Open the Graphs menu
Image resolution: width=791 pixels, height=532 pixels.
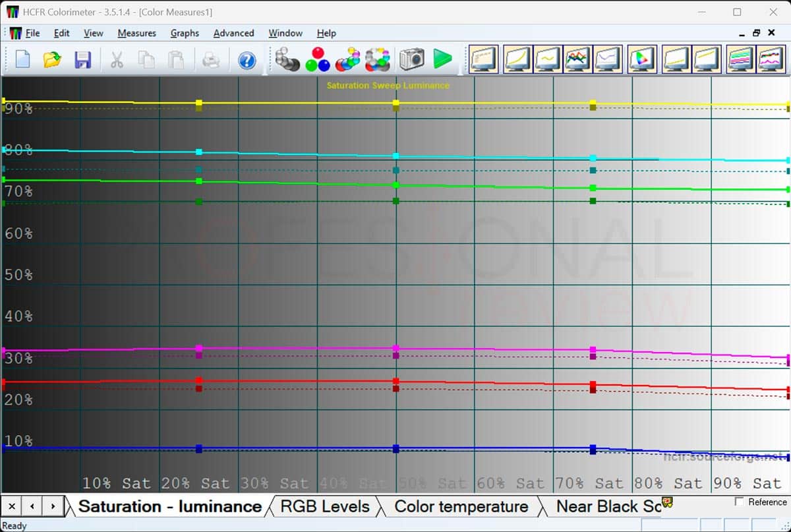coord(185,33)
